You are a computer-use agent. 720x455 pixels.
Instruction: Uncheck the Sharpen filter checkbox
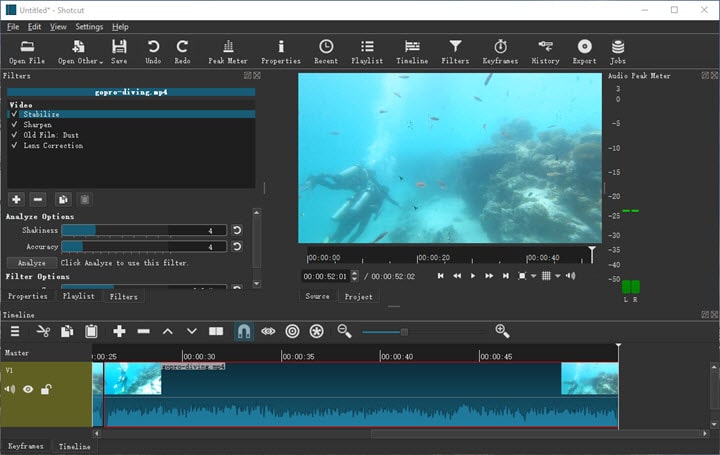click(x=14, y=125)
